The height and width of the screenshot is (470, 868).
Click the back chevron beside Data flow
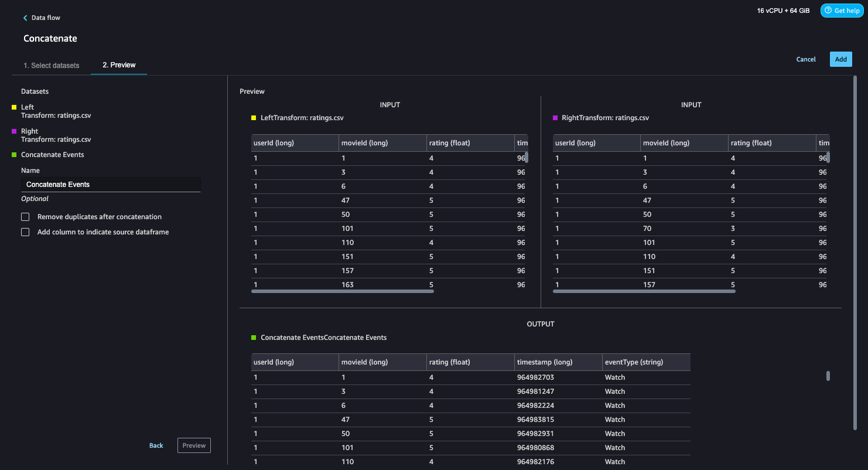tap(25, 18)
